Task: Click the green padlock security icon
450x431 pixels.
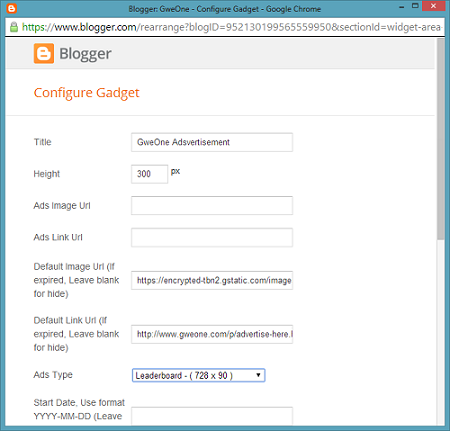Action: point(14,27)
